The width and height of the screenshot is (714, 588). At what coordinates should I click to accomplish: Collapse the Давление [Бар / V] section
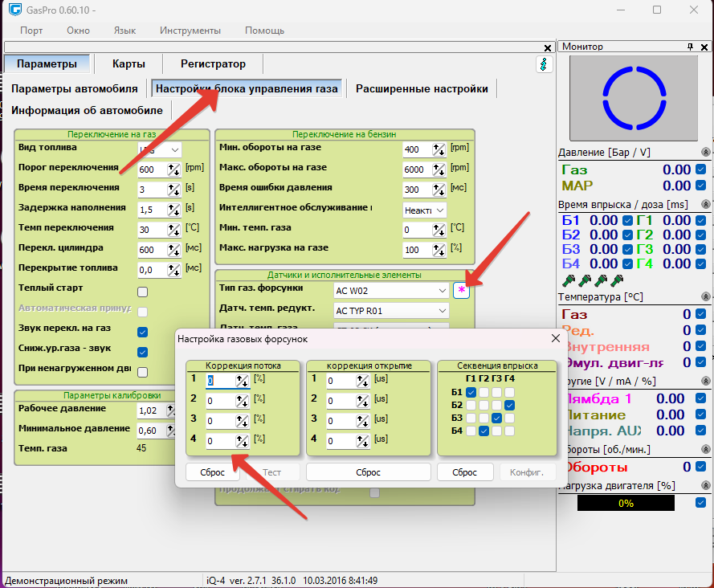(x=705, y=152)
